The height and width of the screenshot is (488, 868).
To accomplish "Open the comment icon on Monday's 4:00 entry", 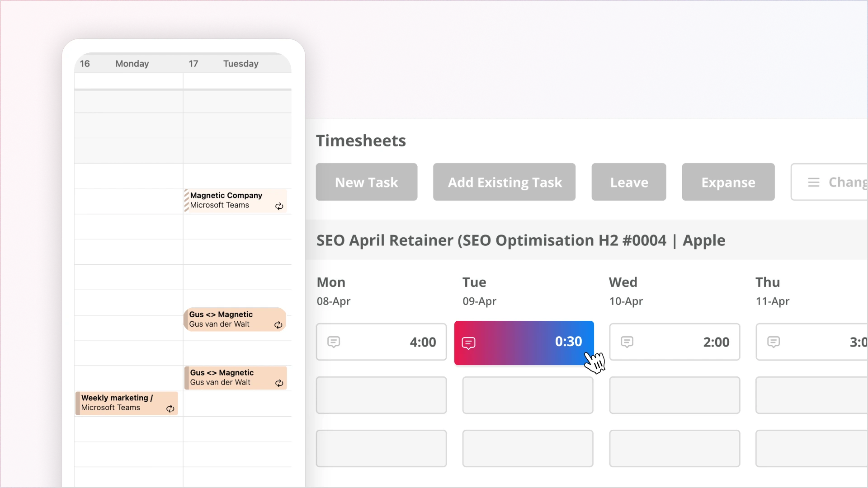I will click(334, 342).
